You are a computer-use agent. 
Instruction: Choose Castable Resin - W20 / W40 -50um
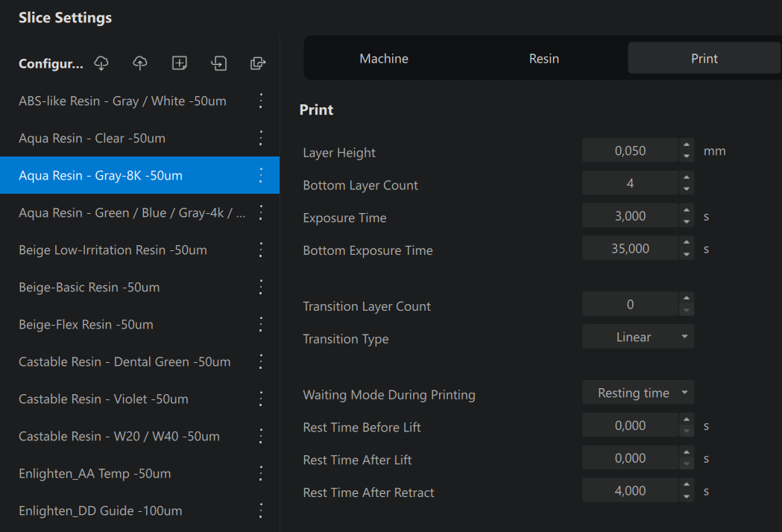139,437
